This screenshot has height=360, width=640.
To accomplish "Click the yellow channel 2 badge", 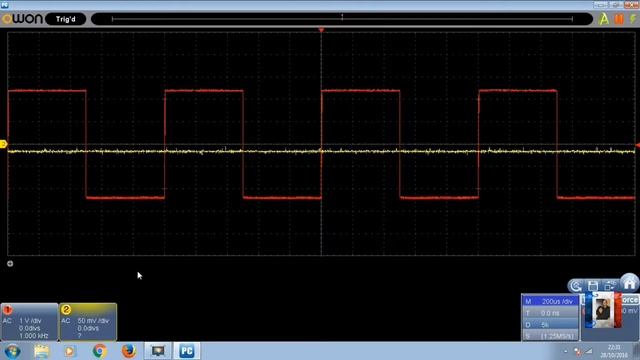I will pyautogui.click(x=66, y=310).
